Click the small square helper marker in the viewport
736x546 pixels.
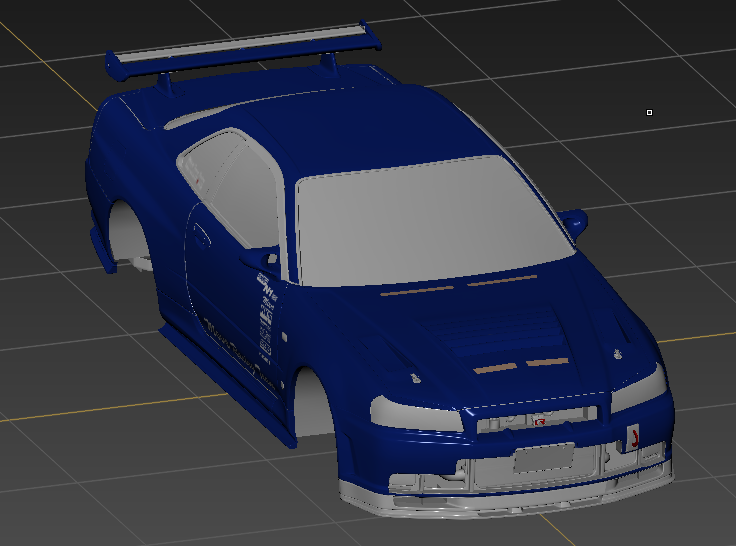tap(650, 112)
